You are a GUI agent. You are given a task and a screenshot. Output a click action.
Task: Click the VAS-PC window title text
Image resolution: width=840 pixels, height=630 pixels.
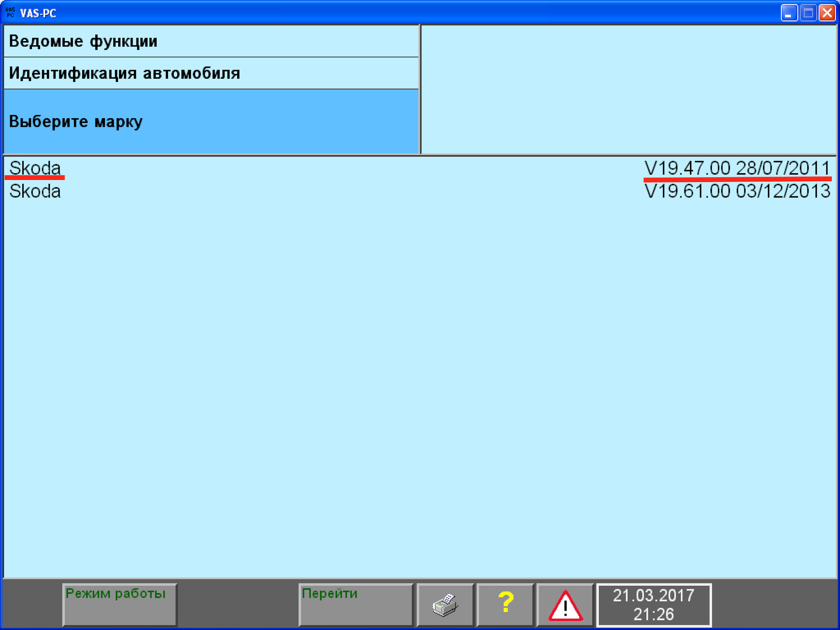coord(38,13)
